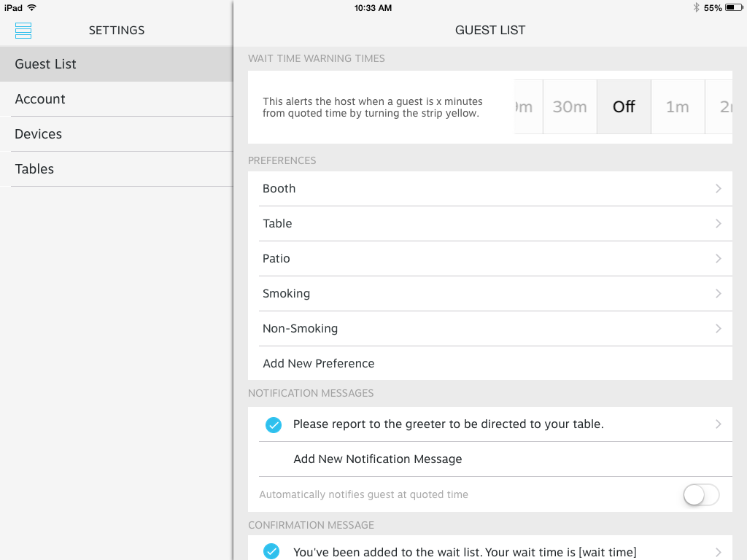Select Guest List in settings sidebar
This screenshot has width=747, height=560.
coord(117,64)
